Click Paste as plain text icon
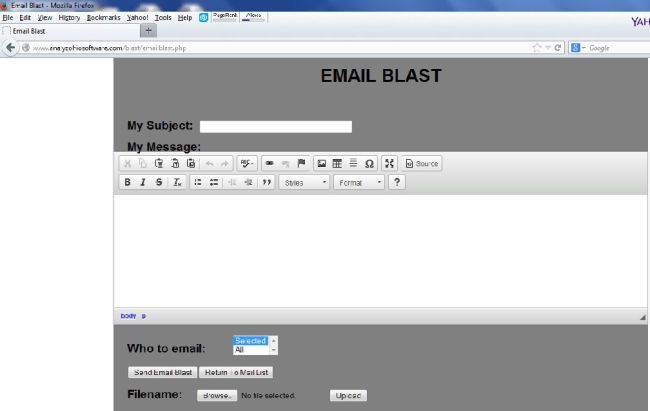650x411 pixels. [x=175, y=164]
